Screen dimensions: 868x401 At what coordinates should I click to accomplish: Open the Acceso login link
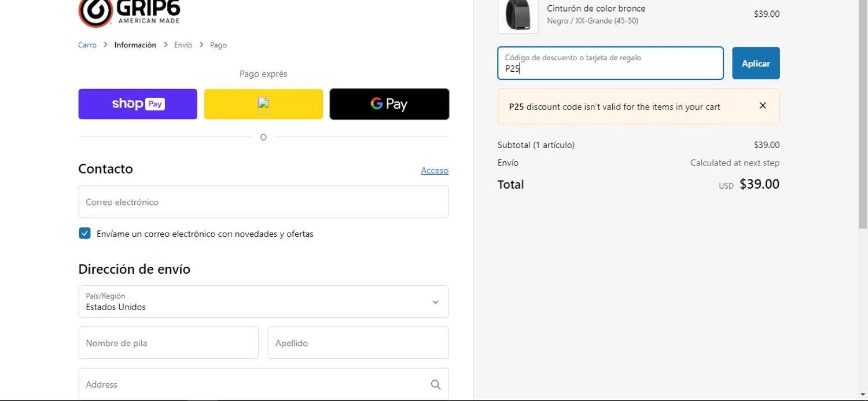pos(434,171)
